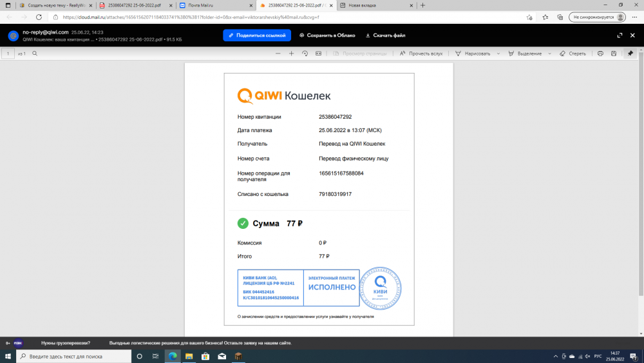Open notification center icon
This screenshot has width=644, height=363.
tap(634, 357)
